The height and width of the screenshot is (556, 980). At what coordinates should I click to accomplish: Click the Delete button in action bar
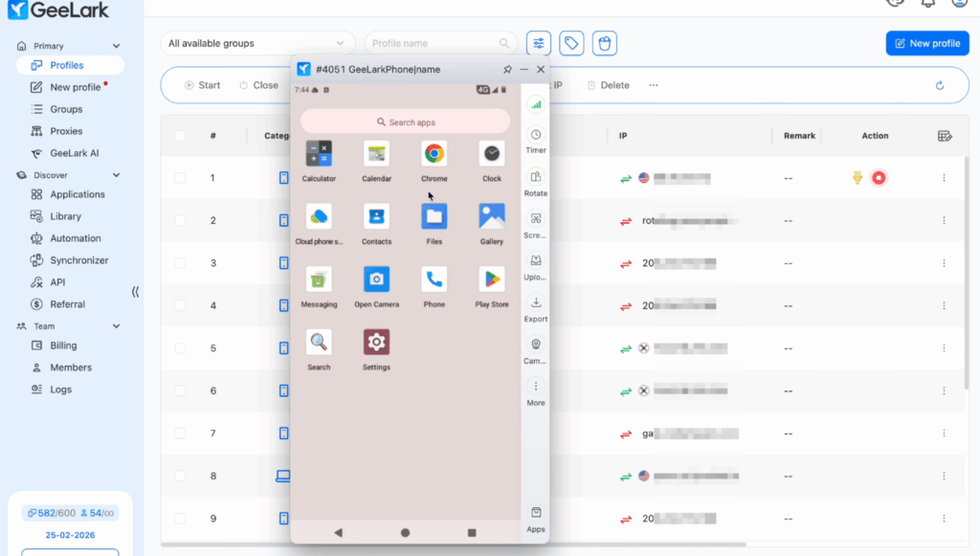coord(608,85)
